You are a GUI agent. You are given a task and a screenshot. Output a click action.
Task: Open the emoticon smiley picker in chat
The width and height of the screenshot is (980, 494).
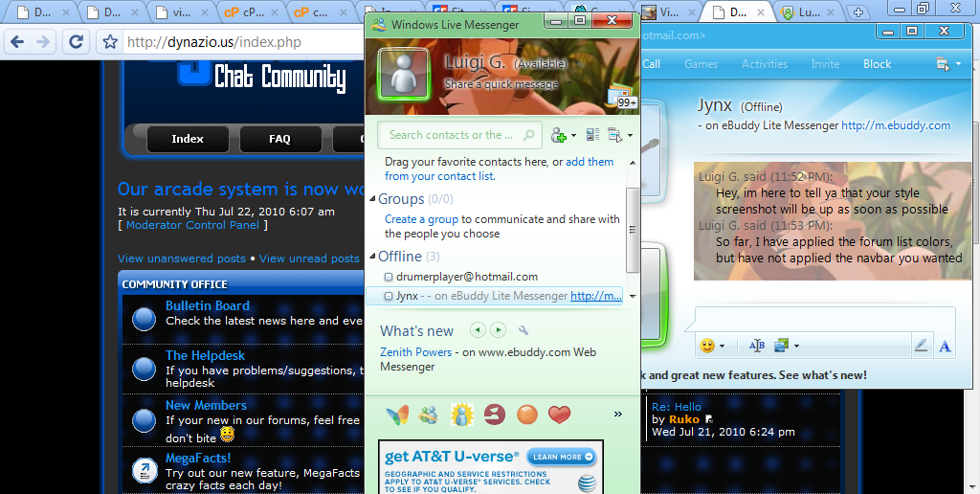point(707,346)
